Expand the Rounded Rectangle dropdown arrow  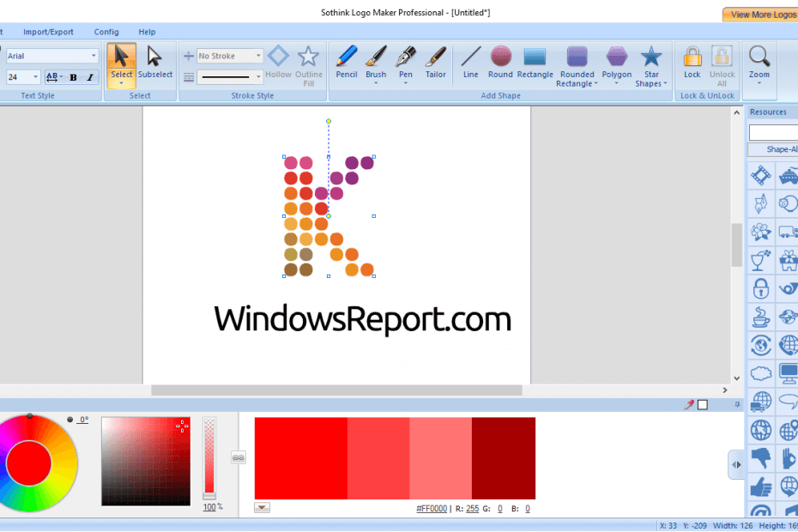[596, 84]
